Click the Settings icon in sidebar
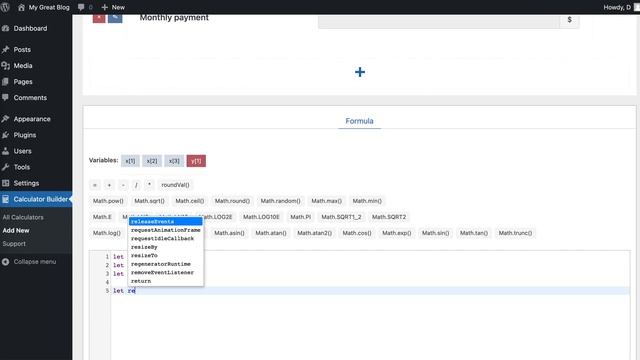 point(6,183)
